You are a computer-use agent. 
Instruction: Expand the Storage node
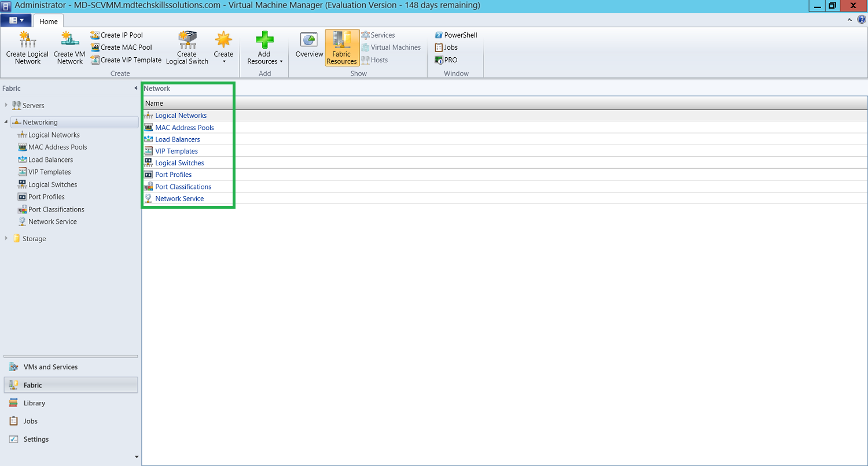click(6, 238)
